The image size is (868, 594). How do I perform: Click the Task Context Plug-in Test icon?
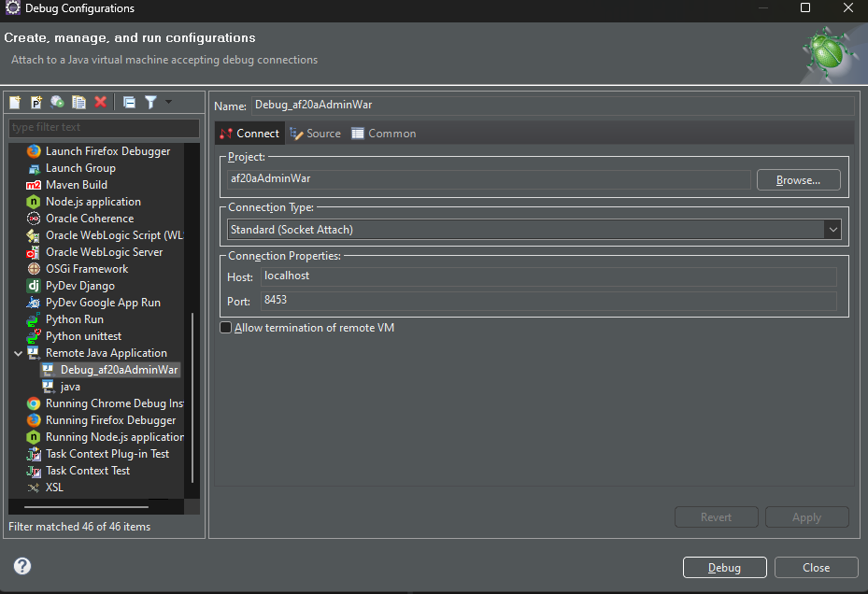(x=34, y=454)
